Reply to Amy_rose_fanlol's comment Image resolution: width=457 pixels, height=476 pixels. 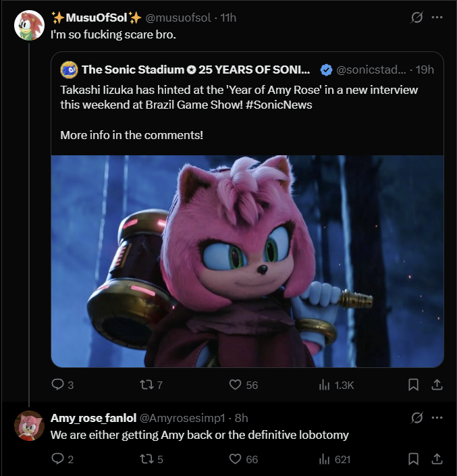point(58,459)
